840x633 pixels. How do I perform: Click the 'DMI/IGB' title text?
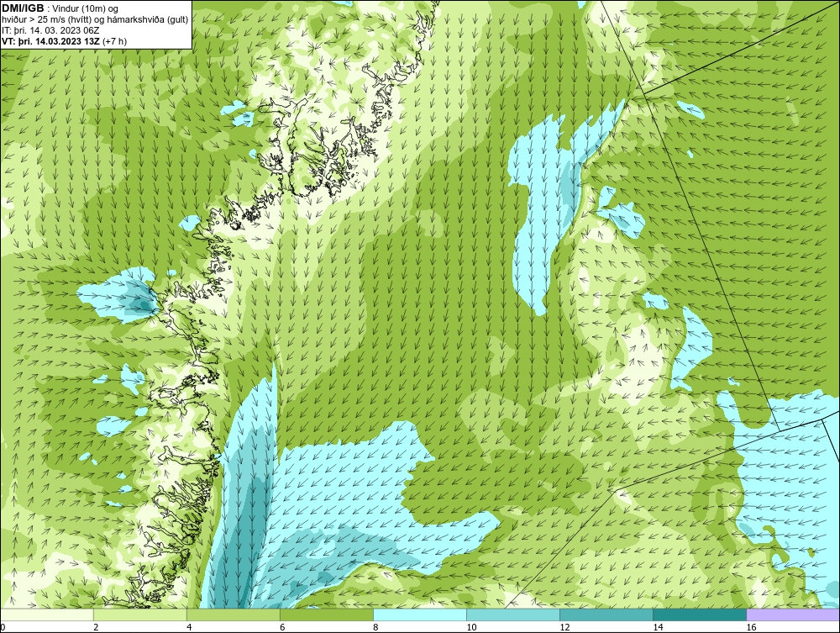click(x=23, y=8)
